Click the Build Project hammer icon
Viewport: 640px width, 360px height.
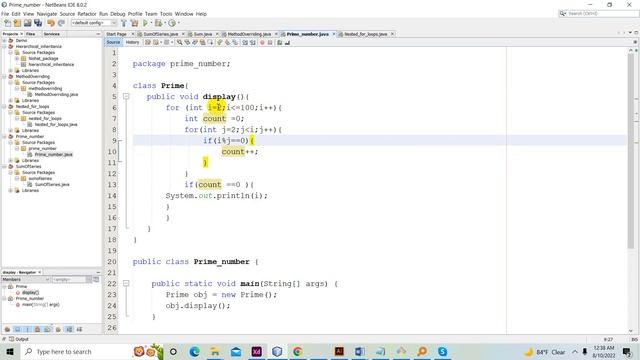pos(124,23)
